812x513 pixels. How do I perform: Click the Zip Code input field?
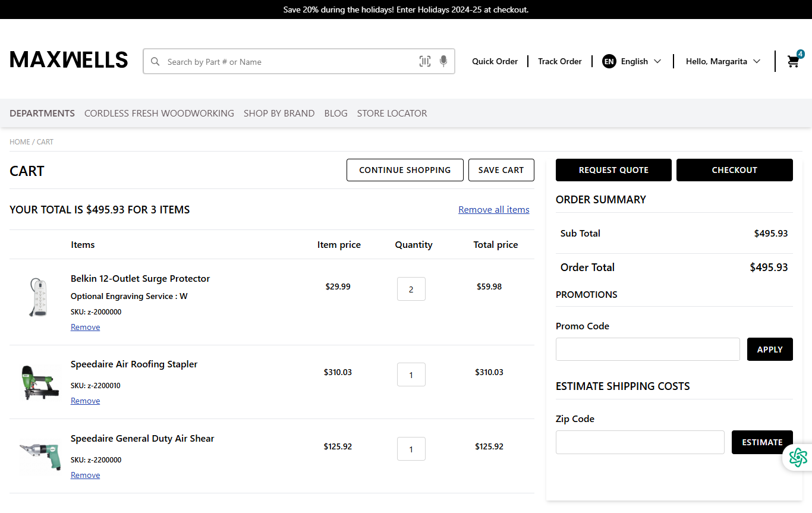(640, 442)
